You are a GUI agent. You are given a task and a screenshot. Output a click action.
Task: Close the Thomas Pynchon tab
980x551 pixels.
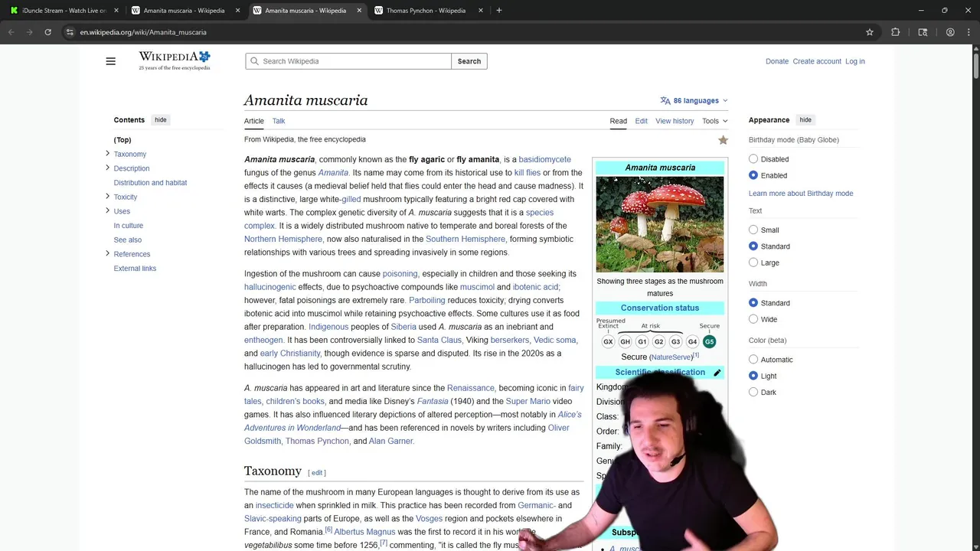481,11
